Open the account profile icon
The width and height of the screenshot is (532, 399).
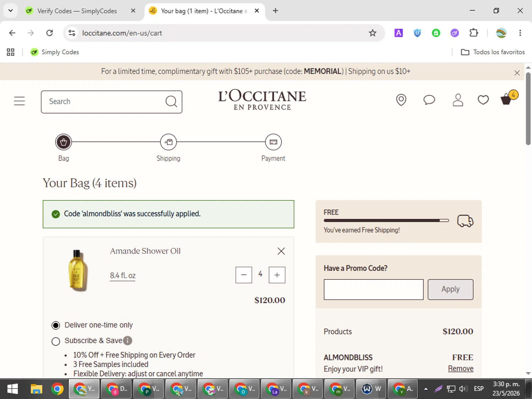click(x=458, y=100)
